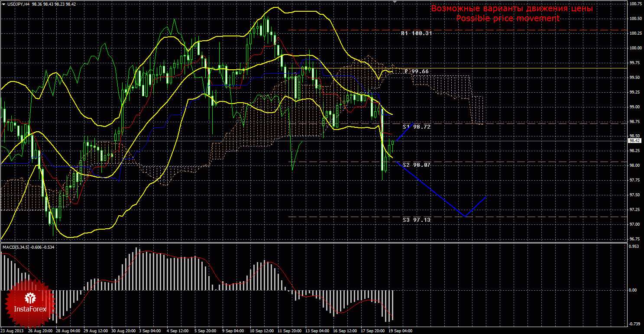Click the P 99.66 pivot label
644x334 pixels.
pyautogui.click(x=416, y=71)
